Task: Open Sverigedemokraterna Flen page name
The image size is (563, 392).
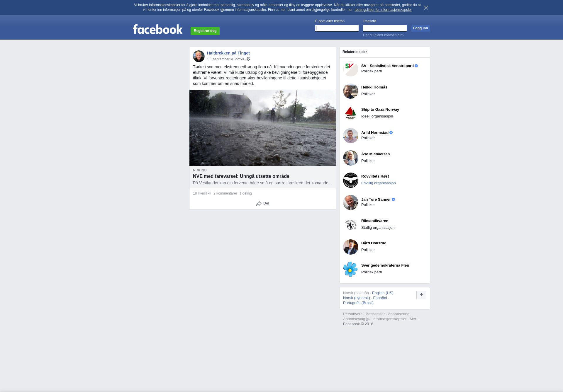Action: click(385, 265)
